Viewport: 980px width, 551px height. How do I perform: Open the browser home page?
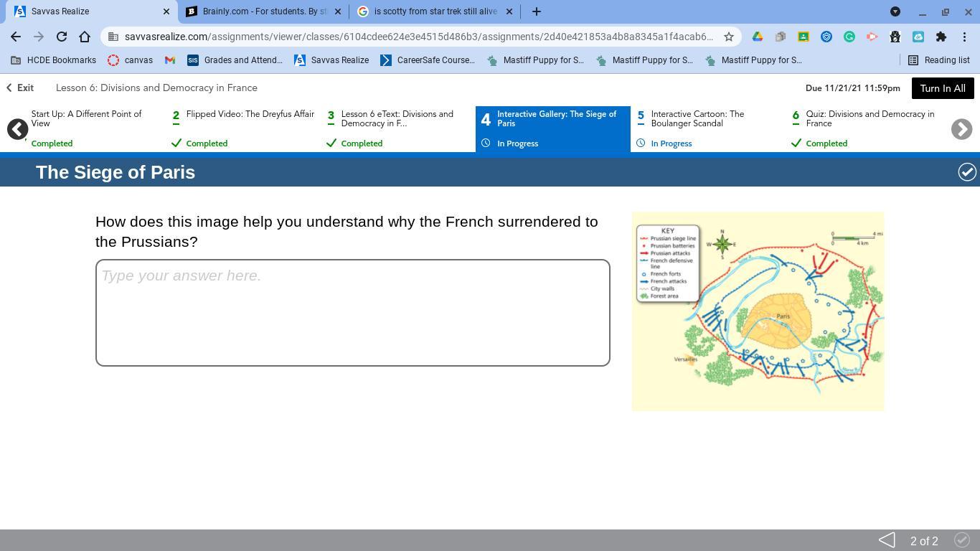coord(85,37)
